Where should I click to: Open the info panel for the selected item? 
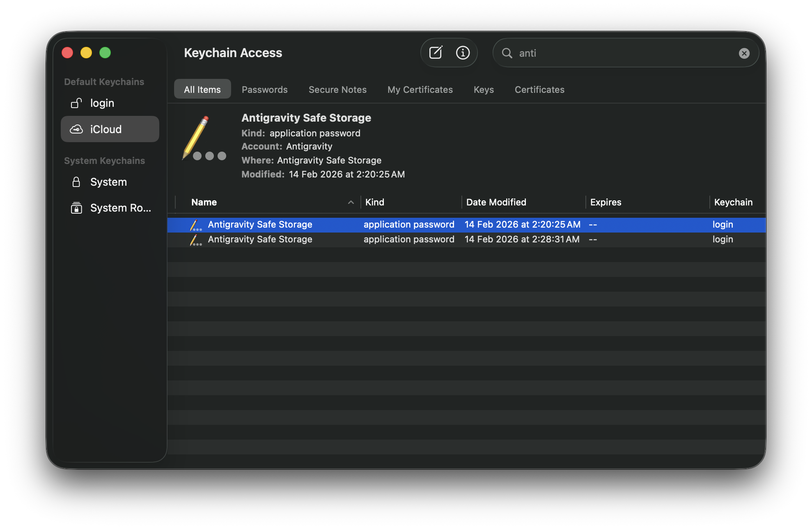463,53
